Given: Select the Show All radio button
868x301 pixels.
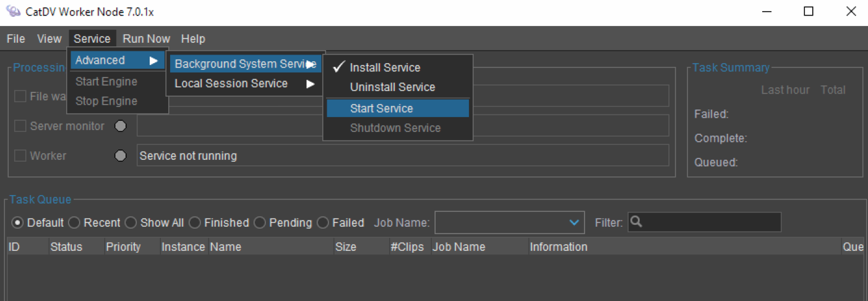Looking at the screenshot, I should (131, 222).
